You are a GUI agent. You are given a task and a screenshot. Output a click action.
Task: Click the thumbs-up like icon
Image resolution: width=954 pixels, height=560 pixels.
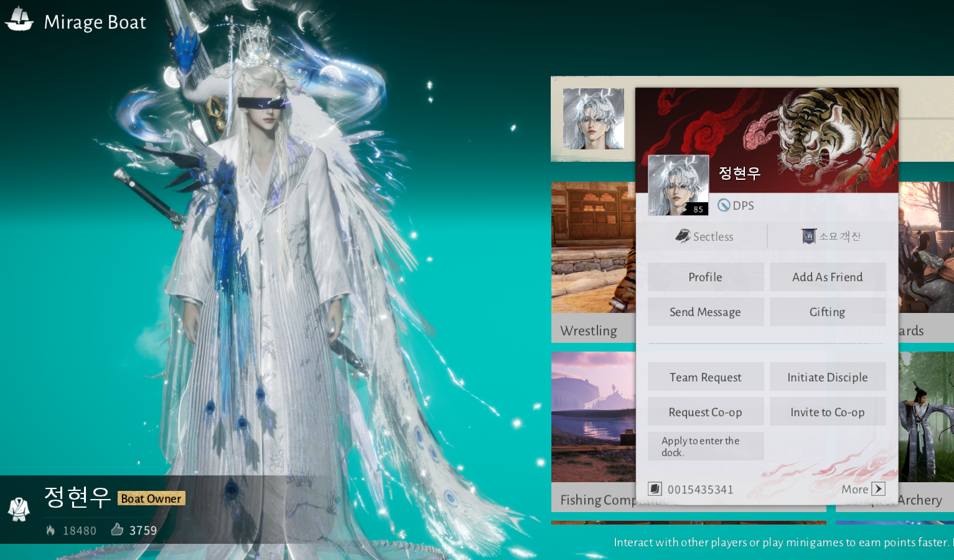(117, 530)
